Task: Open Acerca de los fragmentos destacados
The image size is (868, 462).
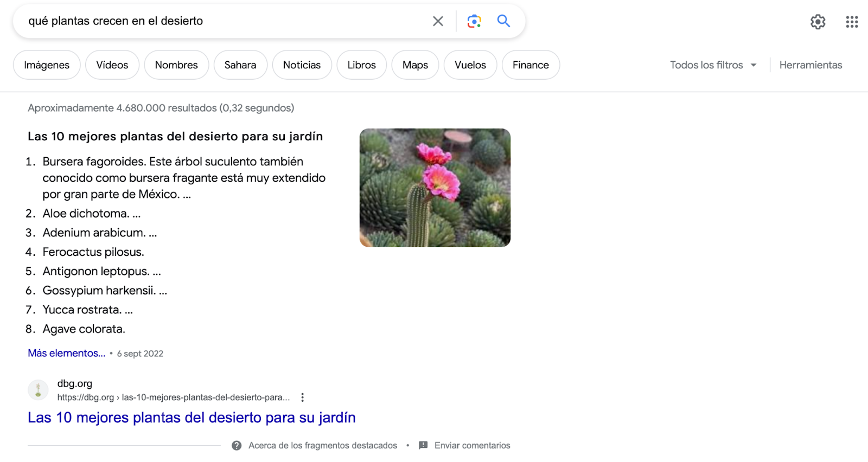Action: [x=323, y=446]
